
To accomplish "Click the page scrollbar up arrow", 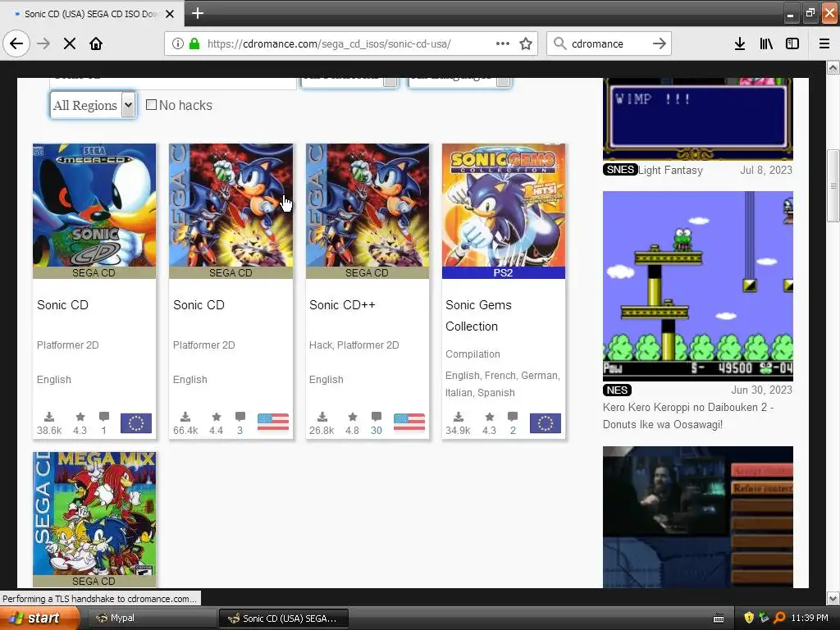I will tap(833, 67).
